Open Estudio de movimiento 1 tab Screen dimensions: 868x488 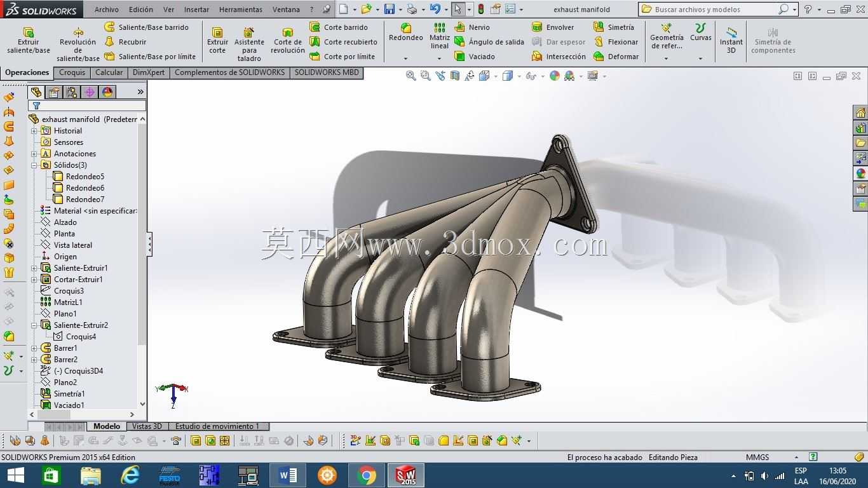click(217, 426)
